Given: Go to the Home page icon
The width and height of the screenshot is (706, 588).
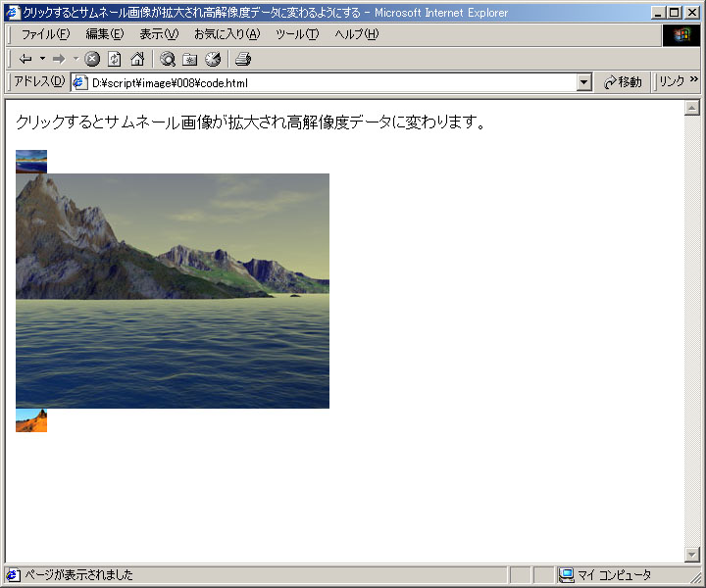Looking at the screenshot, I should click(137, 59).
